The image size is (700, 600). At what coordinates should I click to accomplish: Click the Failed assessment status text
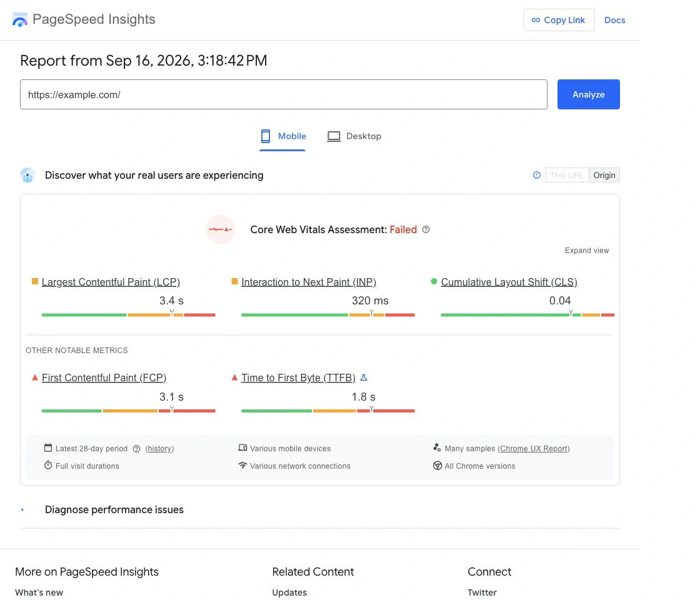(403, 229)
